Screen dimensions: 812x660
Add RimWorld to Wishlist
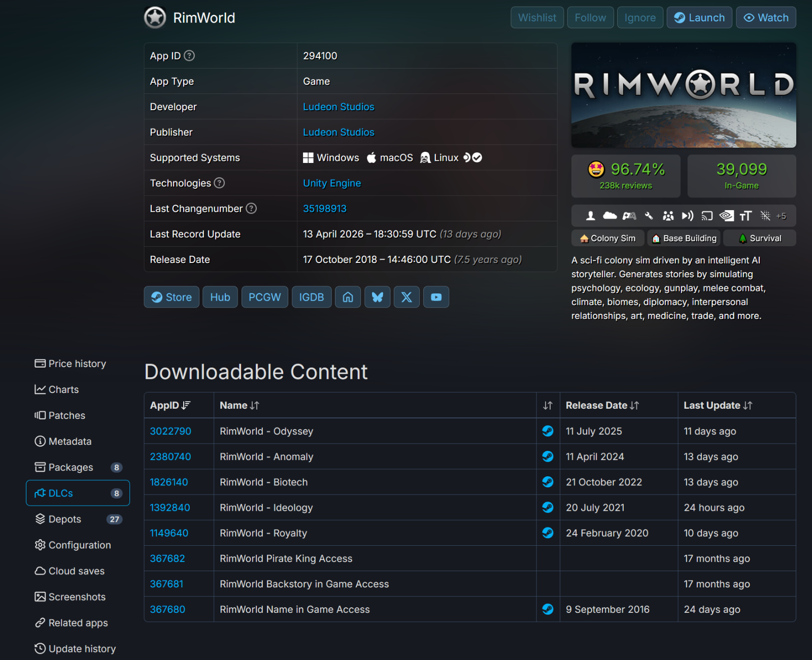[x=537, y=18]
